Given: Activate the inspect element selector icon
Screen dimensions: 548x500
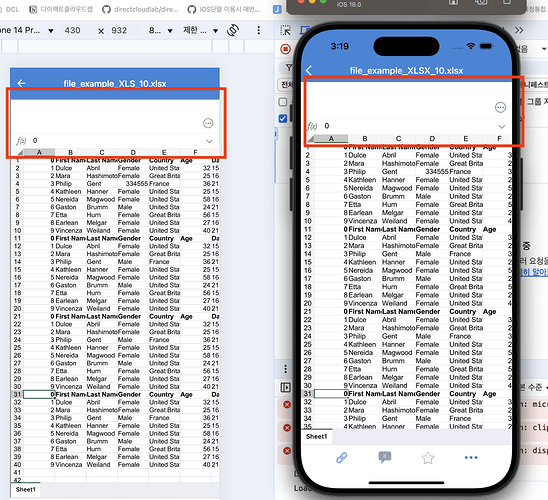Looking at the screenshot, I should pos(286,30).
